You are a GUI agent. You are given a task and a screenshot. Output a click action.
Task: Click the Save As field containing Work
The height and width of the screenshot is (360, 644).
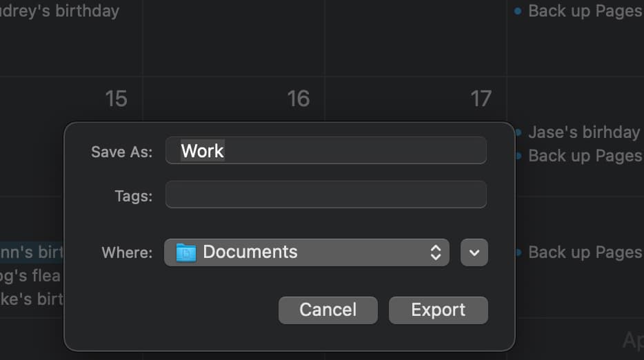tap(325, 150)
